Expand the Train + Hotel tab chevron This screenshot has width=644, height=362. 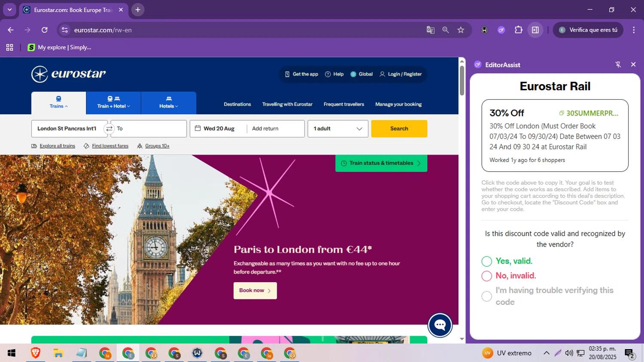point(128,106)
